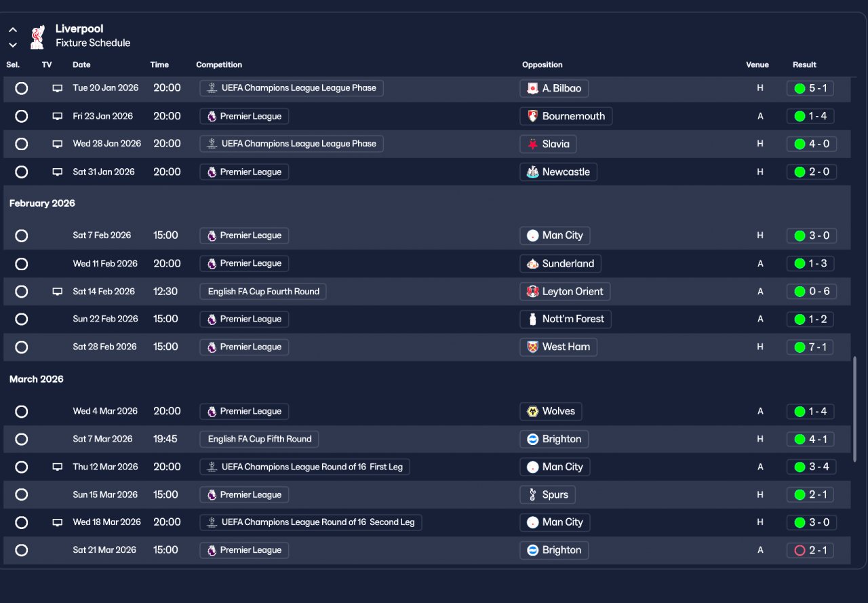Select the Wed 4 Mar 2026 fixture radio
The height and width of the screenshot is (603, 868).
tap(21, 411)
